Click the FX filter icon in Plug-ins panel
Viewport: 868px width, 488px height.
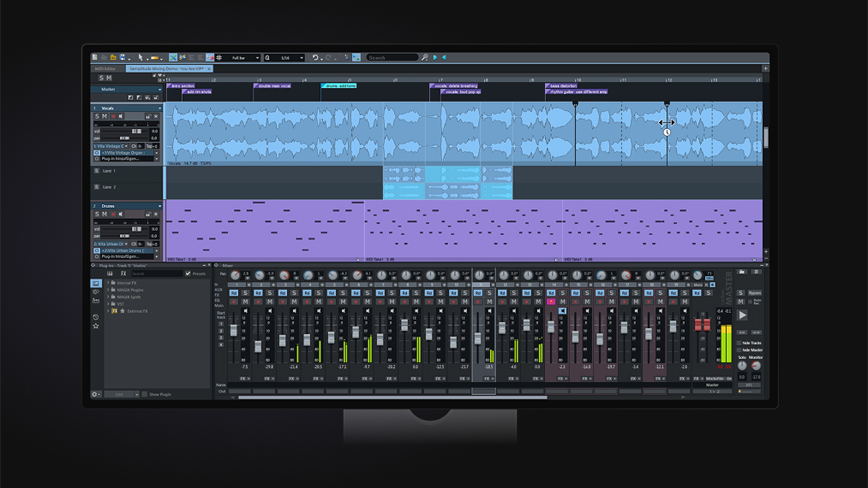[123, 274]
